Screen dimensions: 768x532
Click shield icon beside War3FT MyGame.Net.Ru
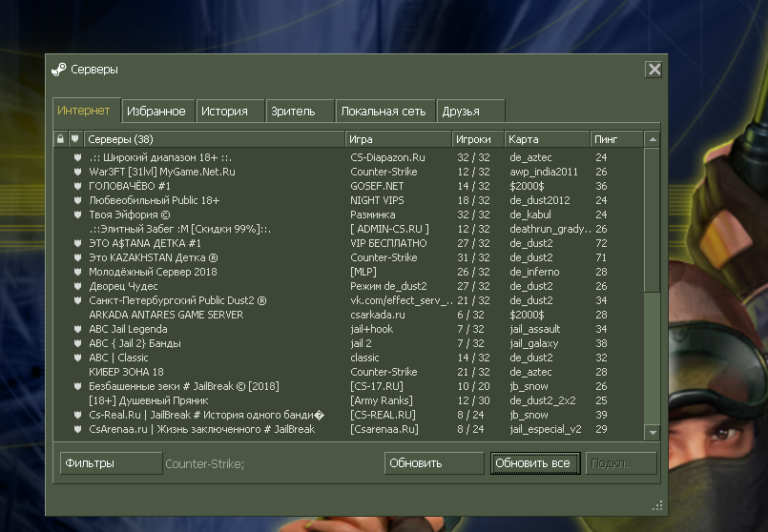pyautogui.click(x=77, y=172)
